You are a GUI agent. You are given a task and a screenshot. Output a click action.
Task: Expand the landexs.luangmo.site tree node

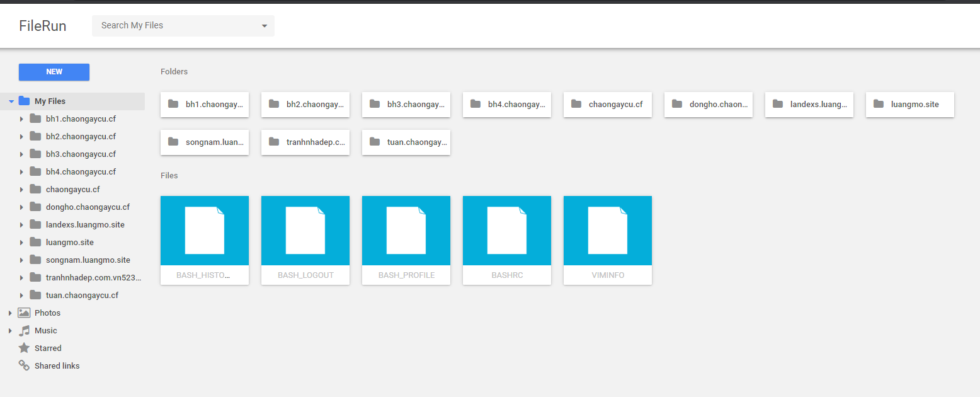coord(22,225)
